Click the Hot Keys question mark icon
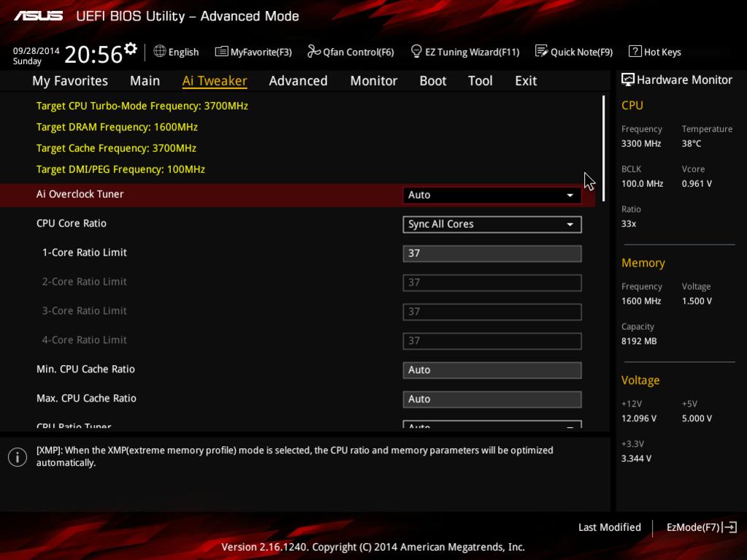 [x=635, y=51]
